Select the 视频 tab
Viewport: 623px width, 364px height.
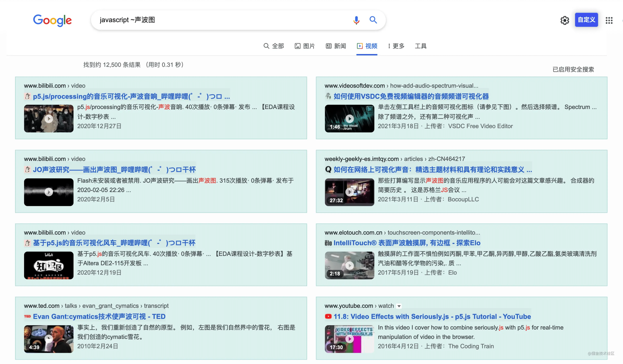pyautogui.click(x=367, y=46)
